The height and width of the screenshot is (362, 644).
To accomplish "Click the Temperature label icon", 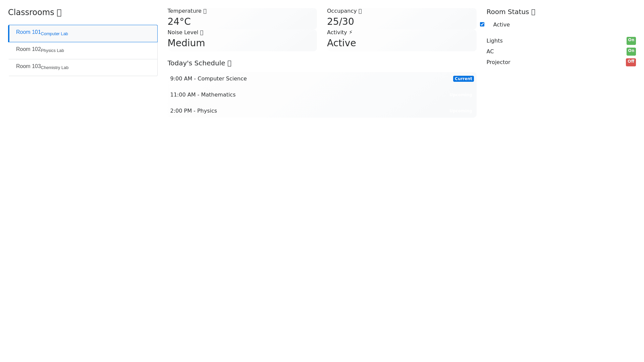I will [205, 11].
